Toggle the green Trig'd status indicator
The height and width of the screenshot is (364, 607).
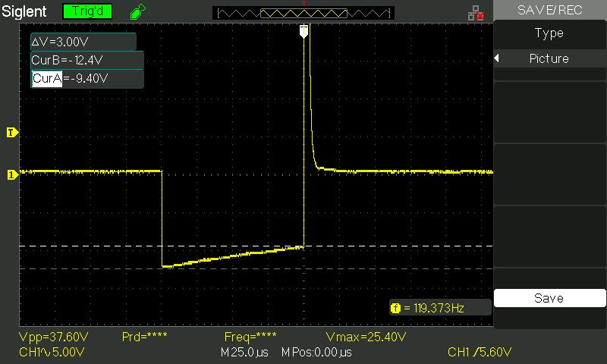[x=87, y=11]
